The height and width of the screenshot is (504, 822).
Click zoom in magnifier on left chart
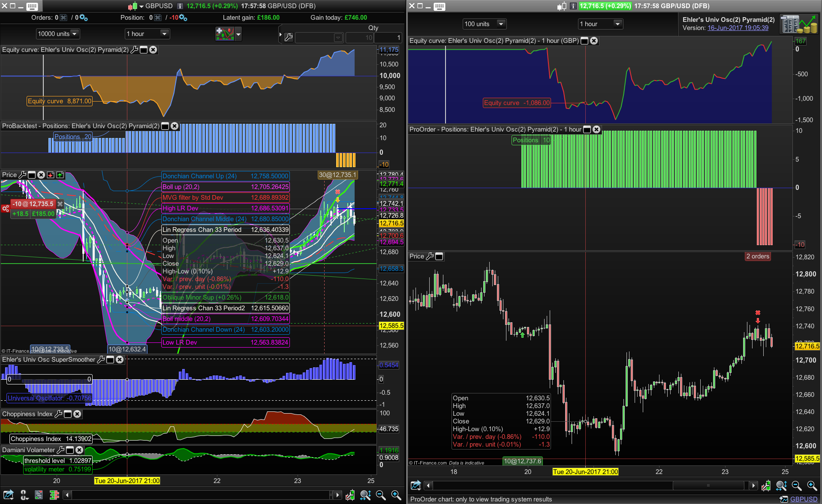[x=396, y=495]
